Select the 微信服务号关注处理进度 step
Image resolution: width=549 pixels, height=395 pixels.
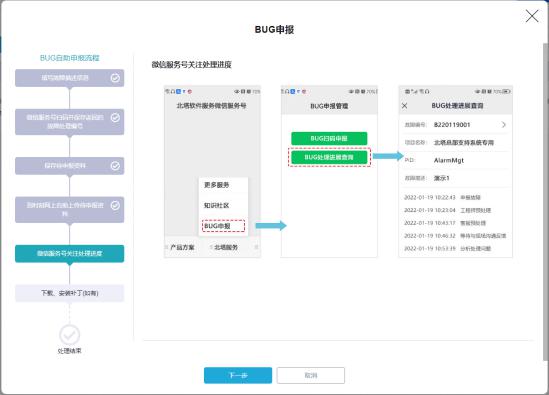(x=69, y=254)
